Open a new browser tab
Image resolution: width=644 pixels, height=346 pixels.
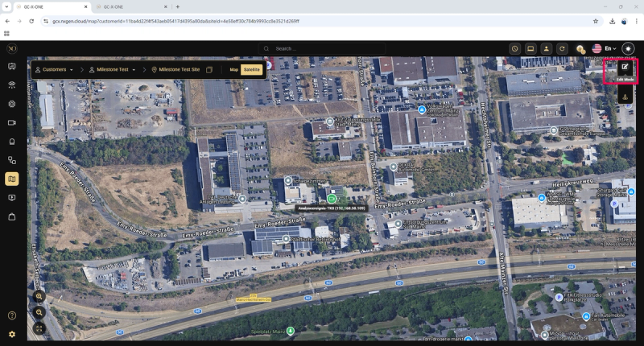[178, 7]
